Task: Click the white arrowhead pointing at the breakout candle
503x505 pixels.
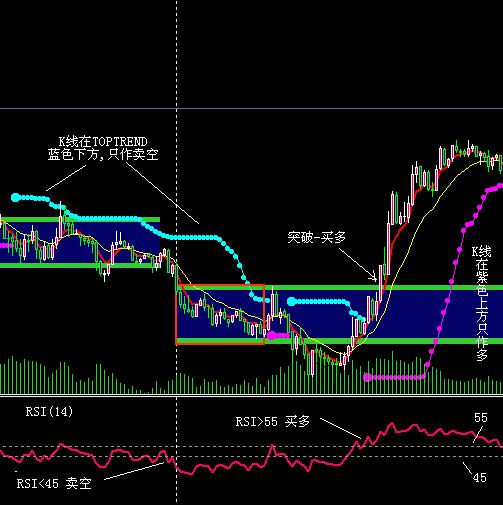Action: click(x=374, y=277)
